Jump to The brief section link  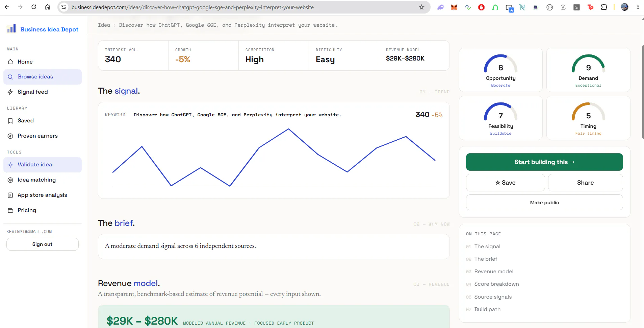486,259
